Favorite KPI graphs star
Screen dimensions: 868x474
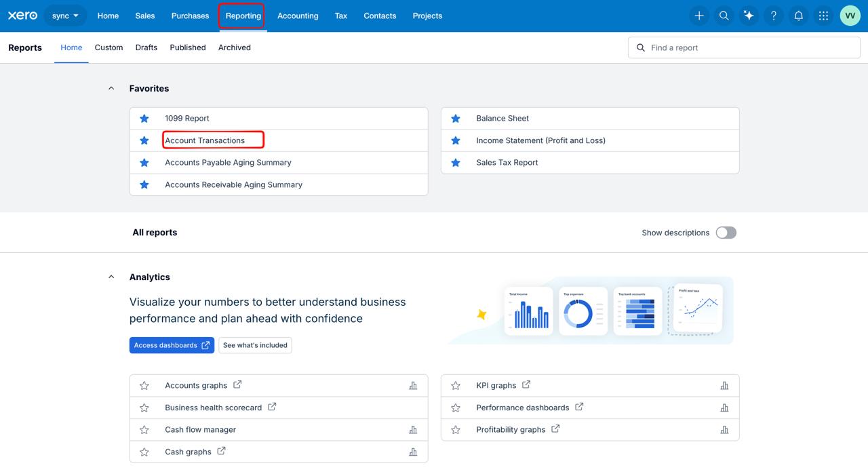(x=456, y=385)
